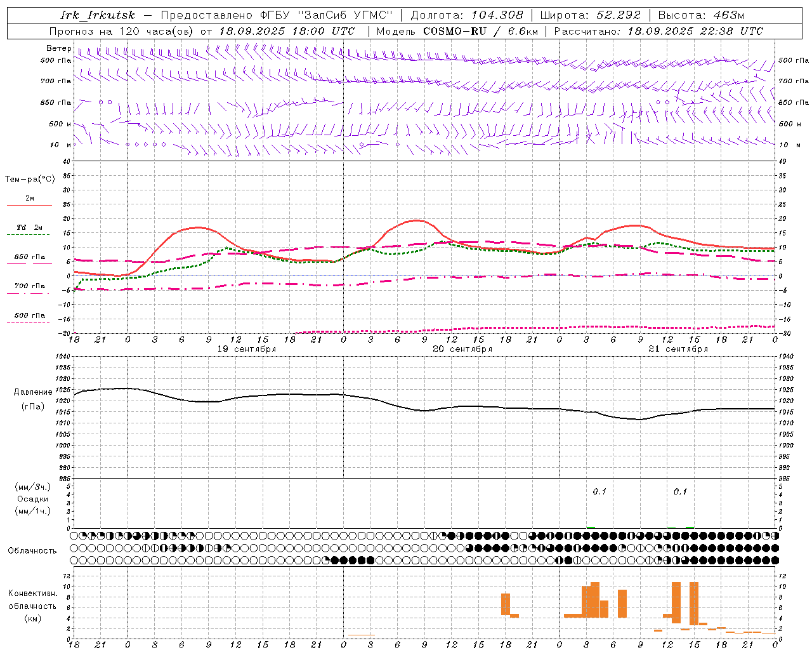The height and width of the screenshot is (650, 812).
Task: Click the '19 сентября' date label
Action: (246, 349)
